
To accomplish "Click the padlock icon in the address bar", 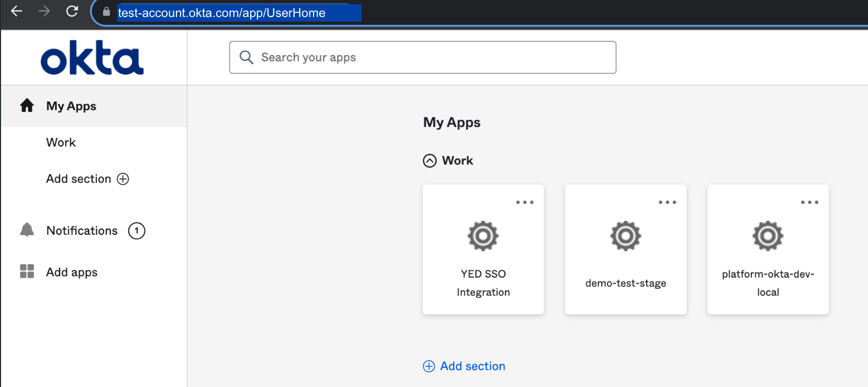I will [106, 12].
